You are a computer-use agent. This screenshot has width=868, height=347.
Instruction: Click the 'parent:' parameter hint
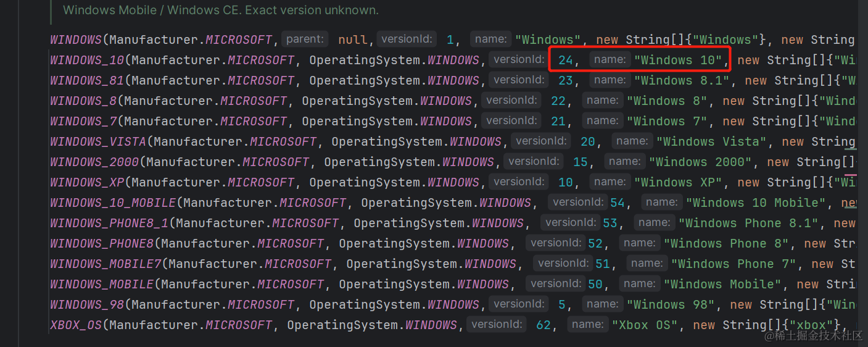tap(305, 39)
